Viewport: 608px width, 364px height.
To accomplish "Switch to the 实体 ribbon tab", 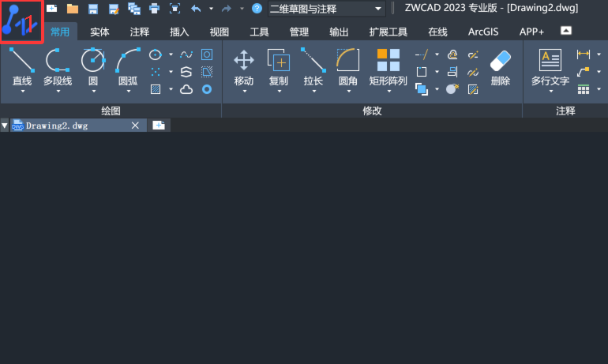I will 99,32.
